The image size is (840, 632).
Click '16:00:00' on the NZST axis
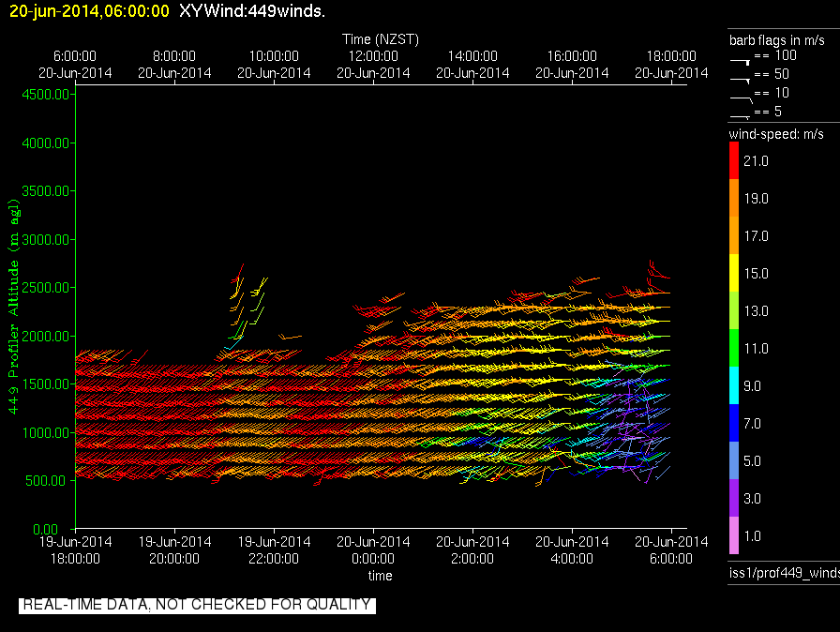coord(572,56)
